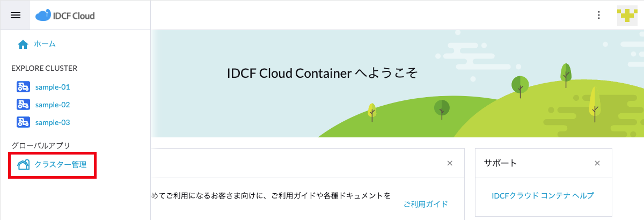This screenshot has height=220, width=644.
Task: Click the sample-01 cluster icon
Action: point(23,86)
